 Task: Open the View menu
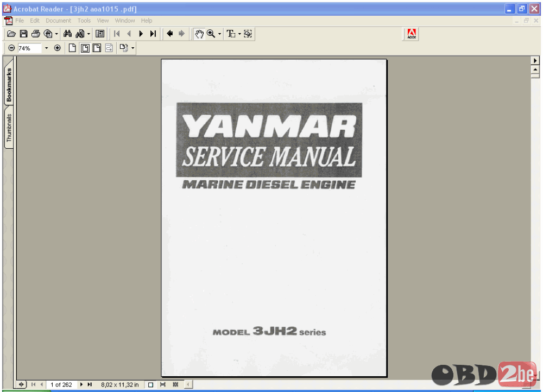click(103, 21)
